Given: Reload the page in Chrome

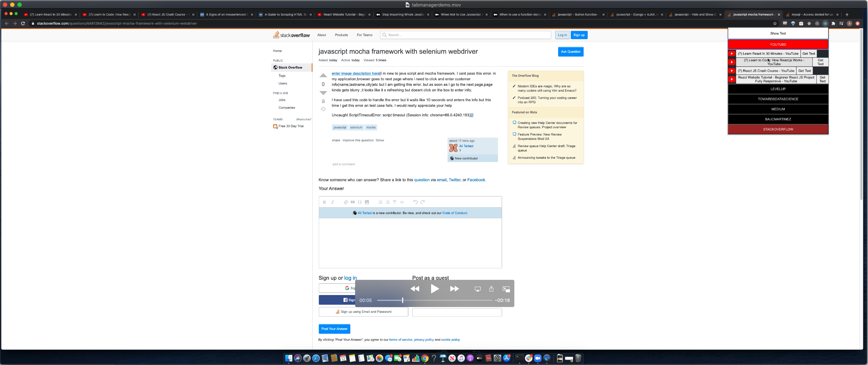Looking at the screenshot, I should [23, 24].
